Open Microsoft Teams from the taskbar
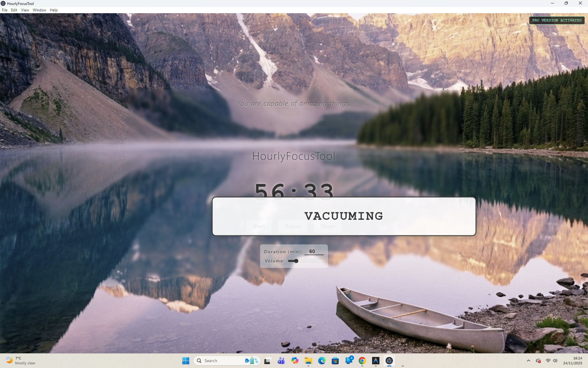This screenshot has width=588, height=368. [281, 361]
